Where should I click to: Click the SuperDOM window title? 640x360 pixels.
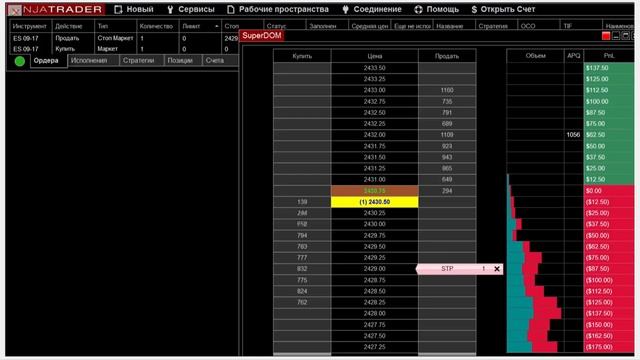click(262, 36)
